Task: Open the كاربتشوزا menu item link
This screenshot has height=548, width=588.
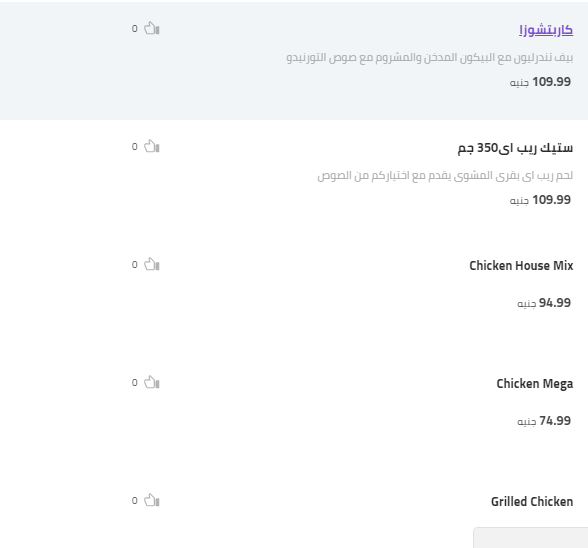Action: point(546,30)
